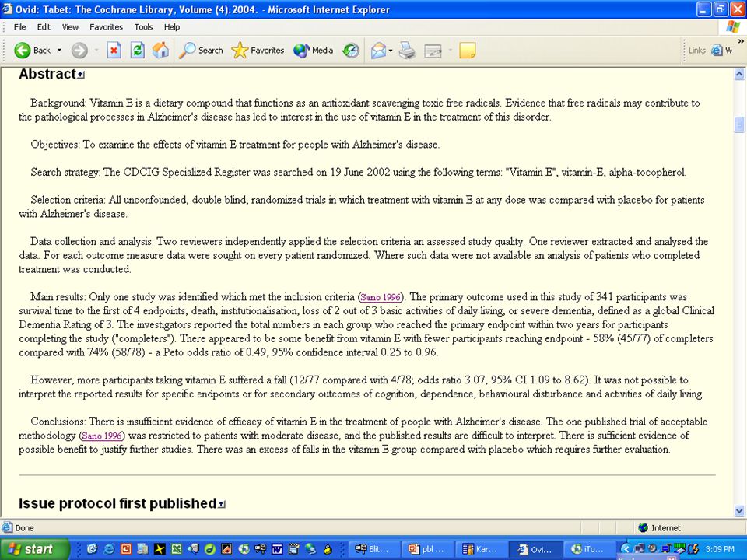
Task: Open the Windows start menu
Action: (x=34, y=549)
